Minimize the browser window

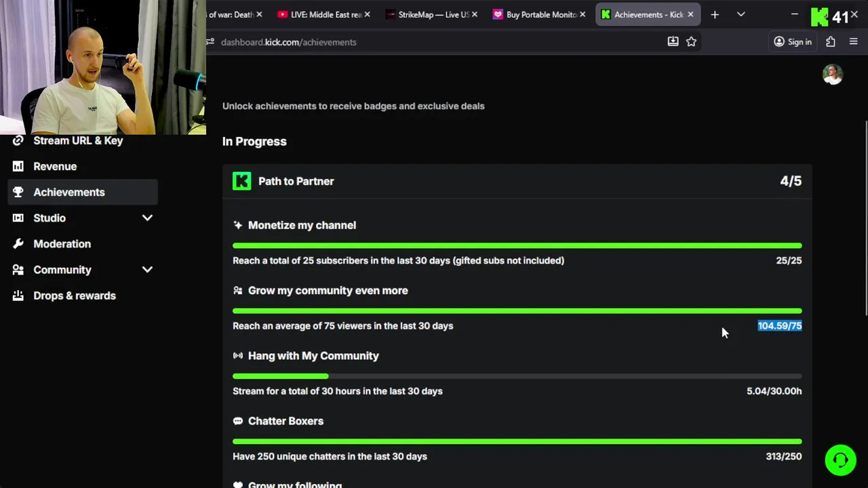(x=795, y=14)
